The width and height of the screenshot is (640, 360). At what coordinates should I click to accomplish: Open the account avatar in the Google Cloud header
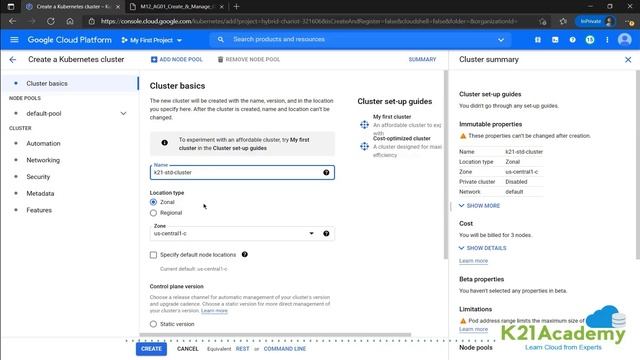click(624, 40)
